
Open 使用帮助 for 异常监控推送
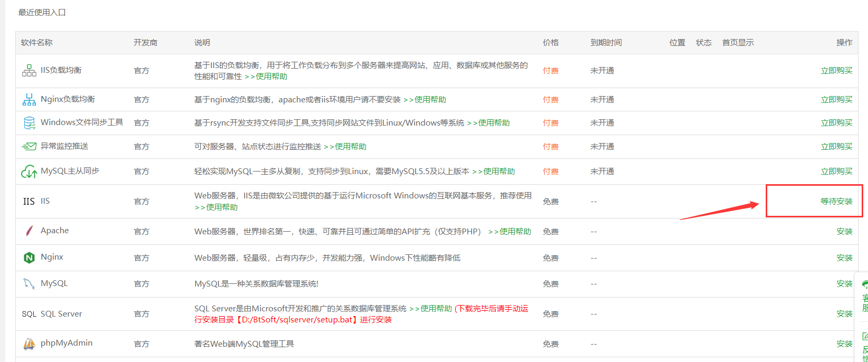point(345,146)
